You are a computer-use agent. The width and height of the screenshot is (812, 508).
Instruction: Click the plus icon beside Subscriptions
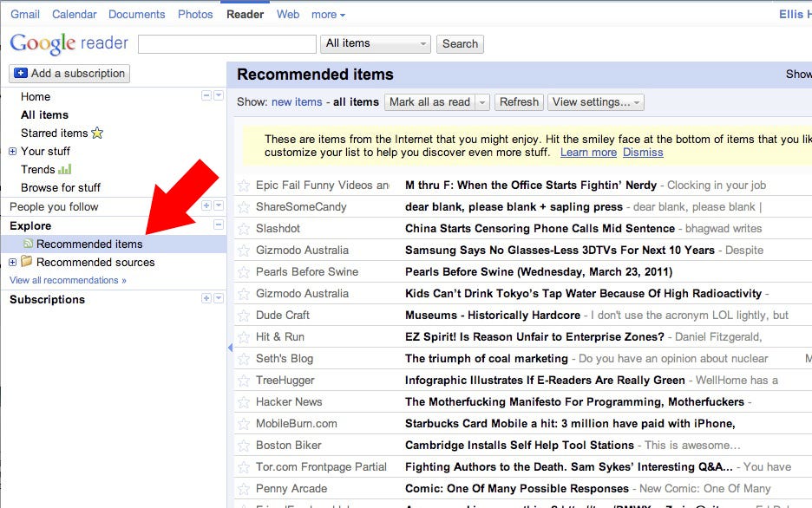point(206,298)
